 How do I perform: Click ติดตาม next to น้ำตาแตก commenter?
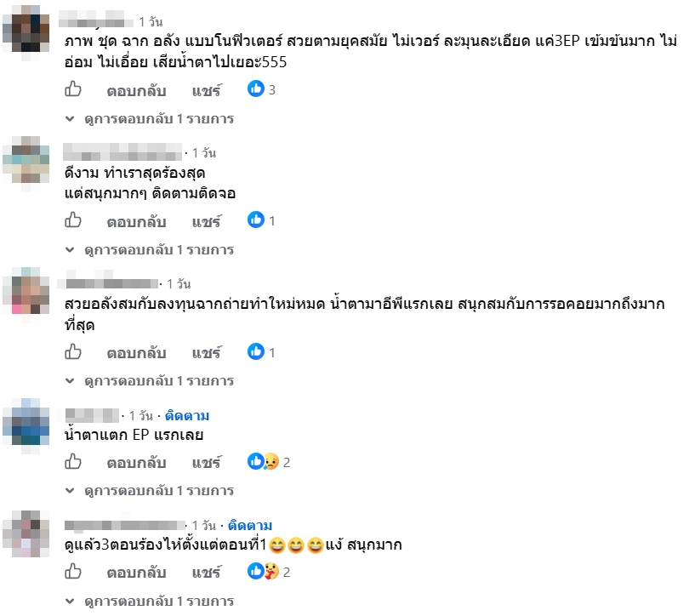(x=187, y=415)
